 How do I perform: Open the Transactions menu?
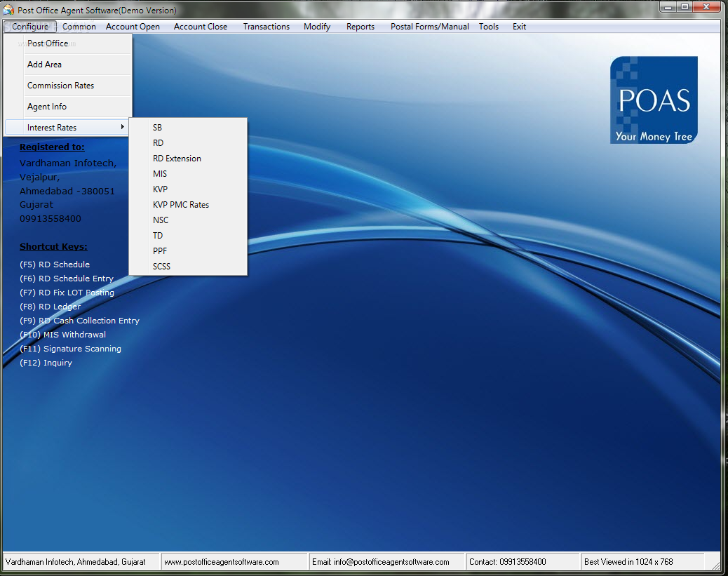(x=267, y=27)
